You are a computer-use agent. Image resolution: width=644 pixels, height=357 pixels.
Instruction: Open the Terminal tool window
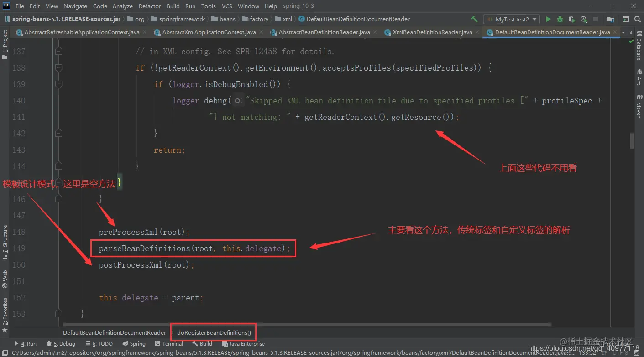click(x=169, y=344)
